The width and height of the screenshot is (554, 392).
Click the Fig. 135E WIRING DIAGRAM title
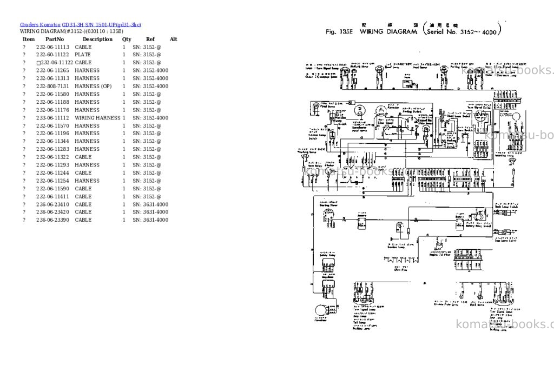[371, 31]
